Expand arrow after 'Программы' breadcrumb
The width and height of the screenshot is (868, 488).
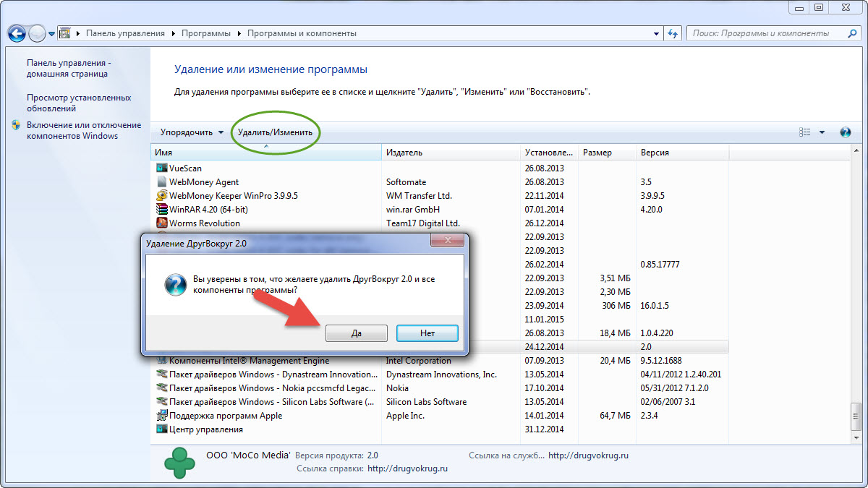239,33
